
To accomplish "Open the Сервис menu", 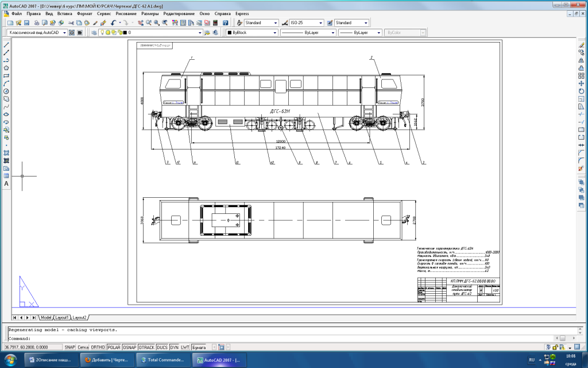I will point(104,14).
